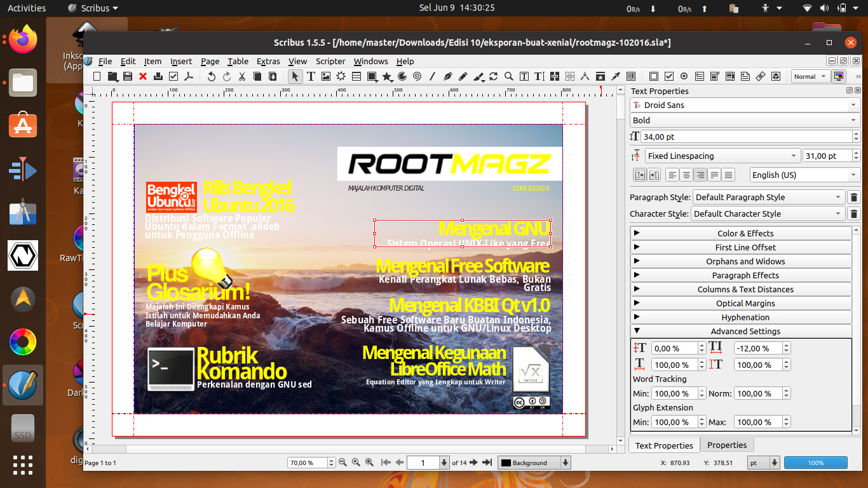Insert PDF check box field
This screenshot has width=868, height=488.
coord(669,76)
